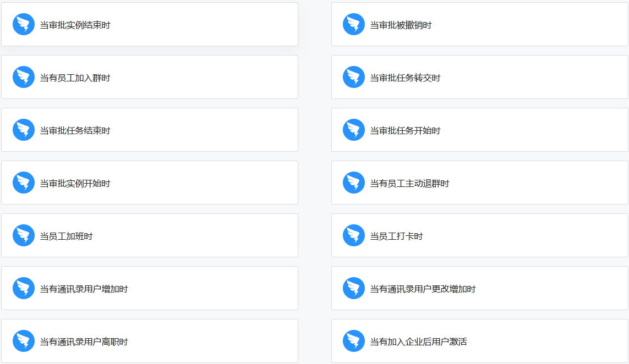This screenshot has height=364, width=629.
Task: Pick the 当员工加班时 trigger label
Action: (66, 236)
